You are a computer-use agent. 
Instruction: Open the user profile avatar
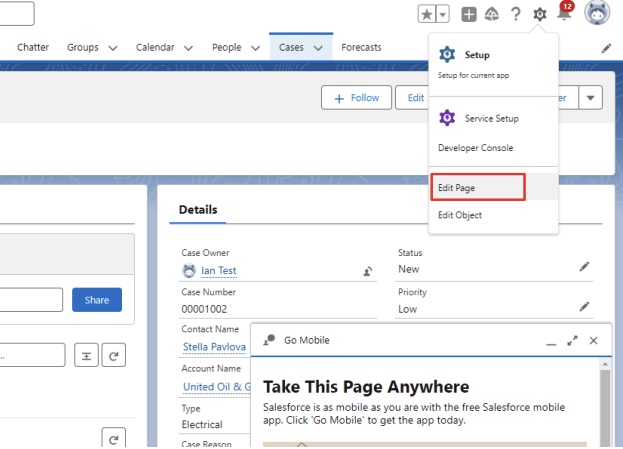[x=597, y=13]
